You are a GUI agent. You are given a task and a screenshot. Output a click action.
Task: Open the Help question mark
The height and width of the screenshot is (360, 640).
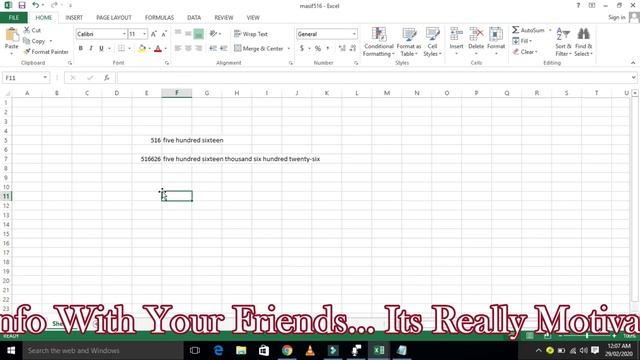click(578, 5)
